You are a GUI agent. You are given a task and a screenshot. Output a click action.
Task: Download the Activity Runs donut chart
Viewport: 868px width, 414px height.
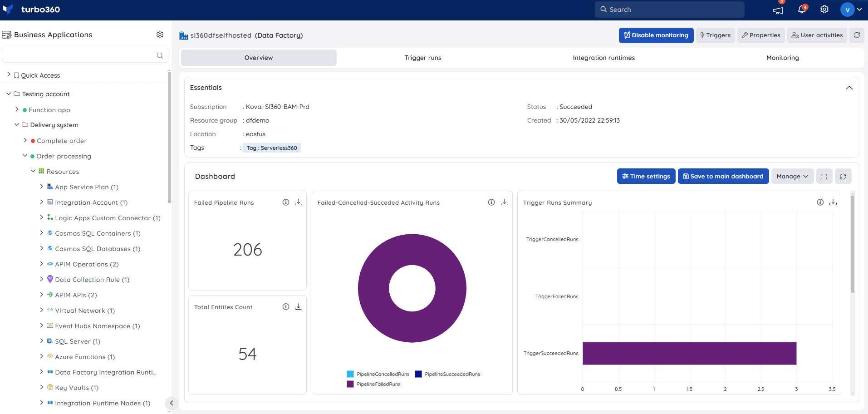[505, 202]
